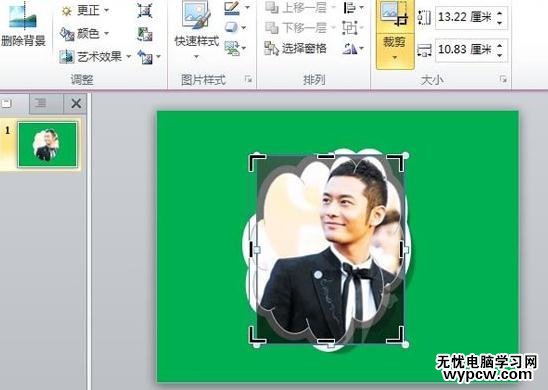Select slide 1 thumbnail
548x390 pixels.
[x=48, y=144]
